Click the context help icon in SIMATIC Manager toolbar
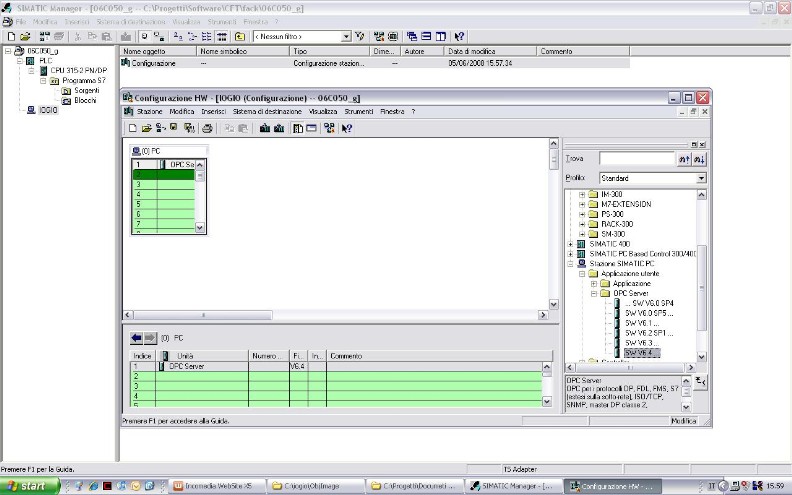The width and height of the screenshot is (792, 495). point(459,36)
